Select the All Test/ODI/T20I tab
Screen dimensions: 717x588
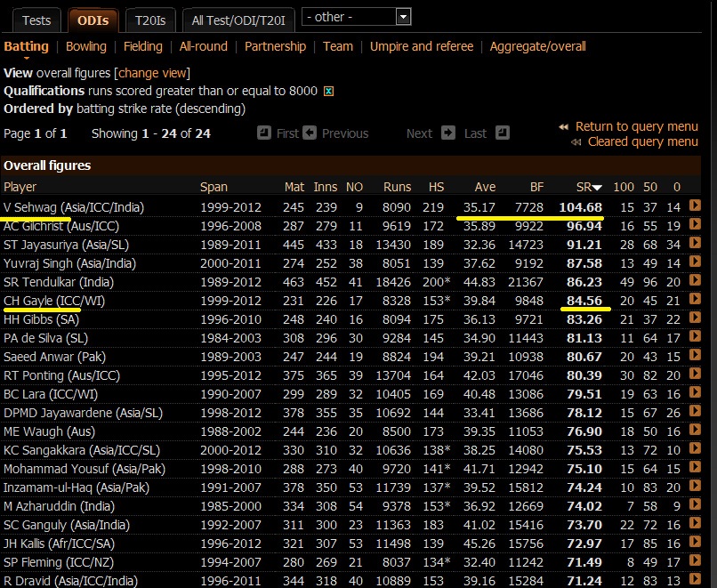[237, 20]
